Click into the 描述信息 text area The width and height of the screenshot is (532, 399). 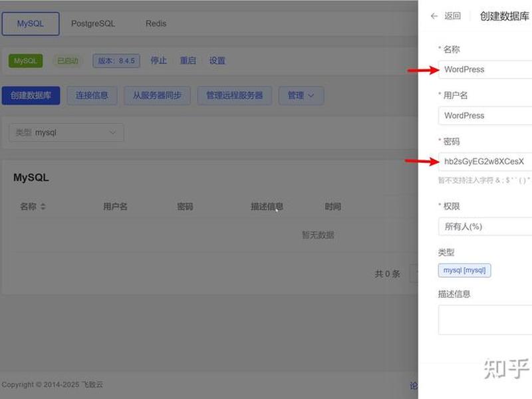(x=485, y=320)
